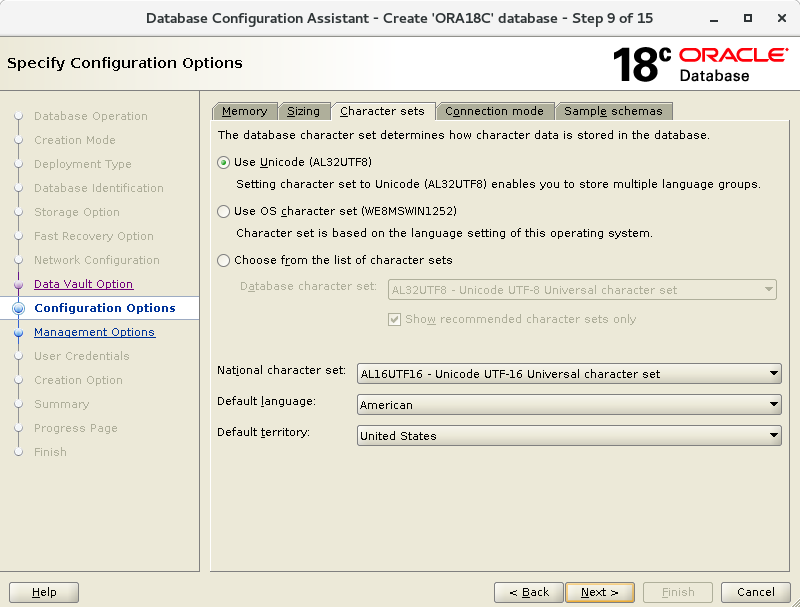Select the Character sets tab
Viewport: 800px width, 607px height.
[x=382, y=111]
